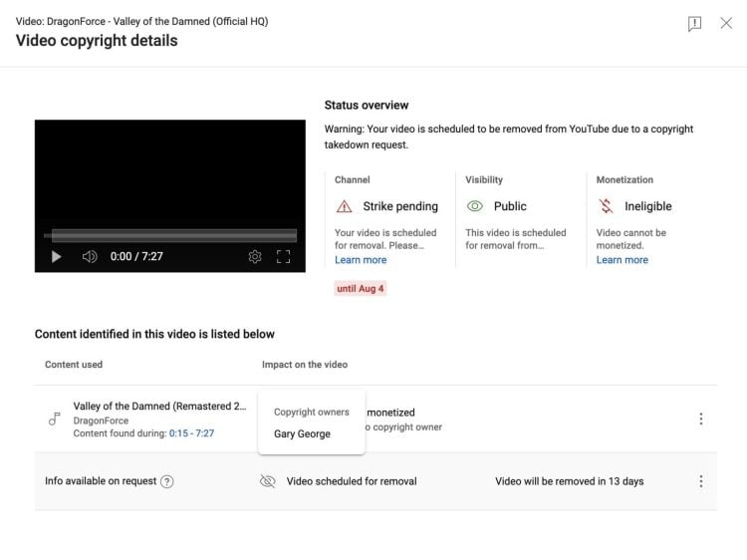Open Learn more under Strike pending
The image size is (747, 560).
click(x=361, y=260)
